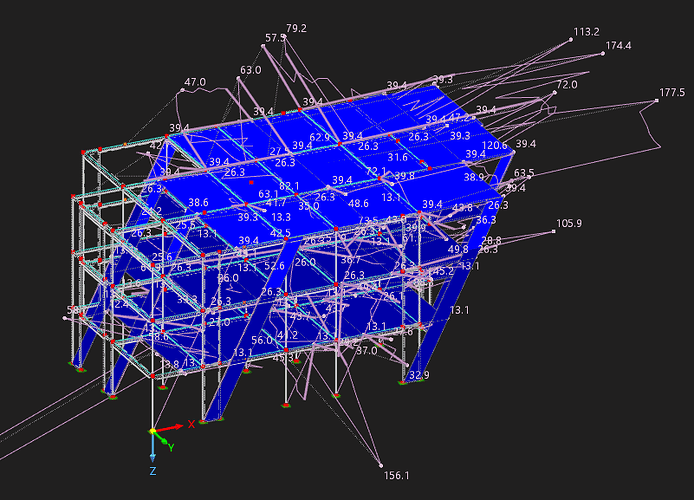694x500 pixels.
Task: Select the 32.9 label near the support
Action: pos(419,376)
